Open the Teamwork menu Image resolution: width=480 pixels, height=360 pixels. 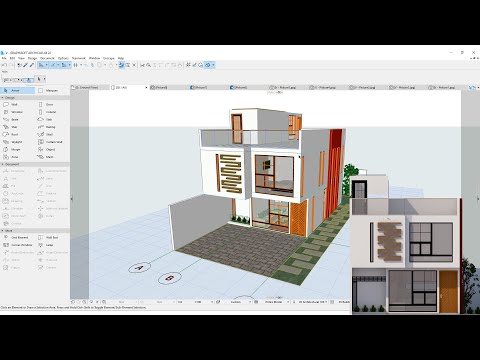pos(79,58)
